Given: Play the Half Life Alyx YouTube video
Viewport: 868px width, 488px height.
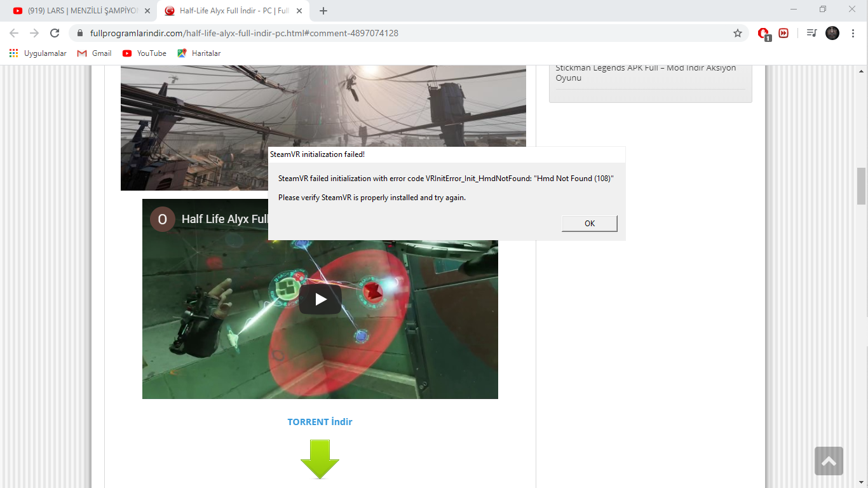Looking at the screenshot, I should tap(320, 299).
